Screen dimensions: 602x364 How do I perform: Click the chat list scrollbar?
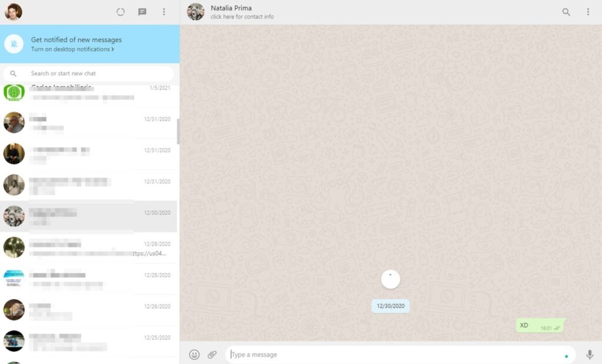[178, 131]
